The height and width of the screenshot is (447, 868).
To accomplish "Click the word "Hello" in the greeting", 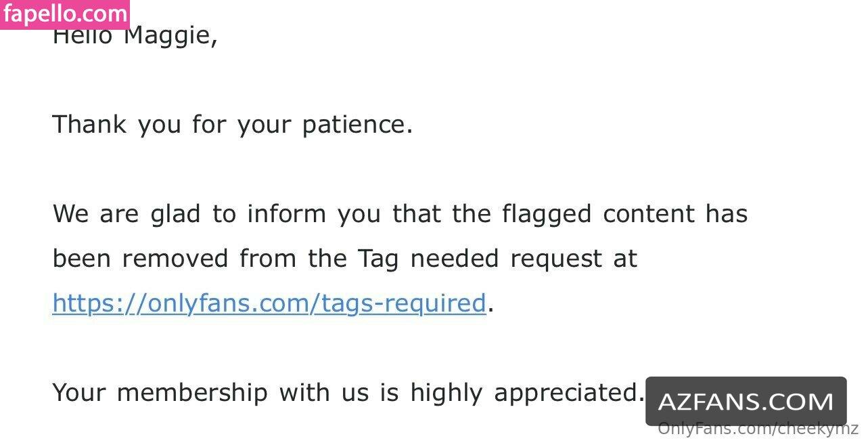I will tap(83, 36).
